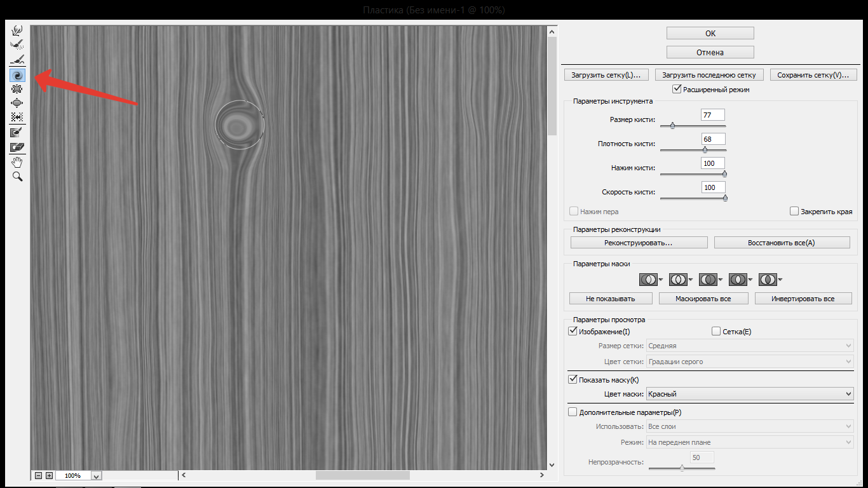Screen dimensions: 868x488
Task: Click the Скорость кисти slider handle
Action: pos(725,198)
